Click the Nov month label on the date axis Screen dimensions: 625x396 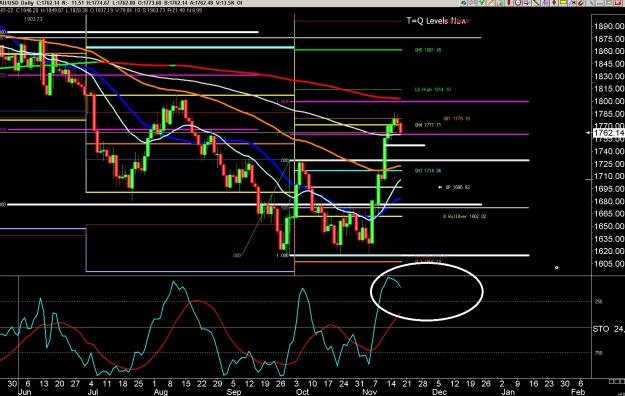[x=370, y=392]
